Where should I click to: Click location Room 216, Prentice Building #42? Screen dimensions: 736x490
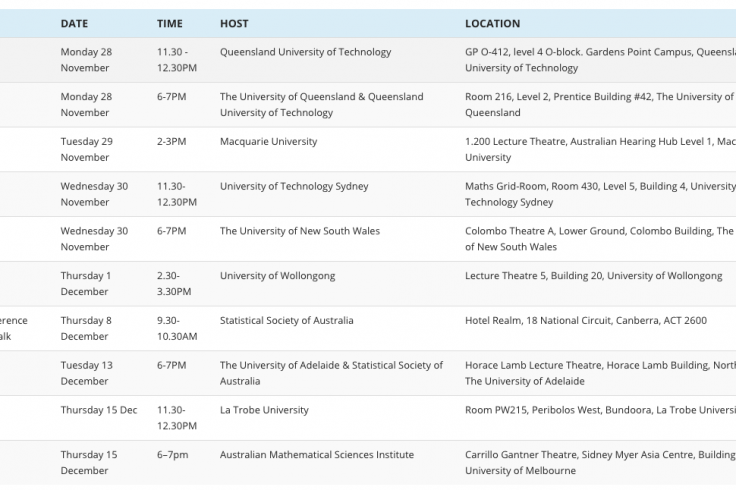[x=599, y=104]
